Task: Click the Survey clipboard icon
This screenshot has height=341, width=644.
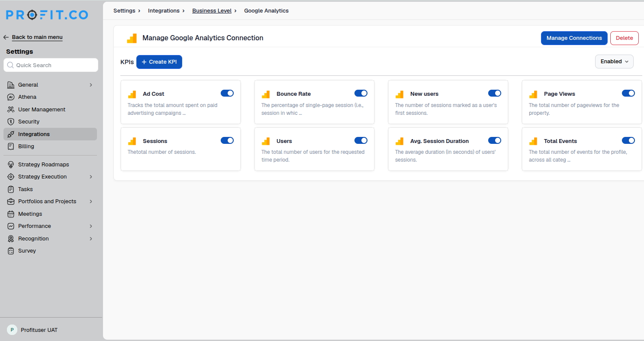Action: (11, 251)
